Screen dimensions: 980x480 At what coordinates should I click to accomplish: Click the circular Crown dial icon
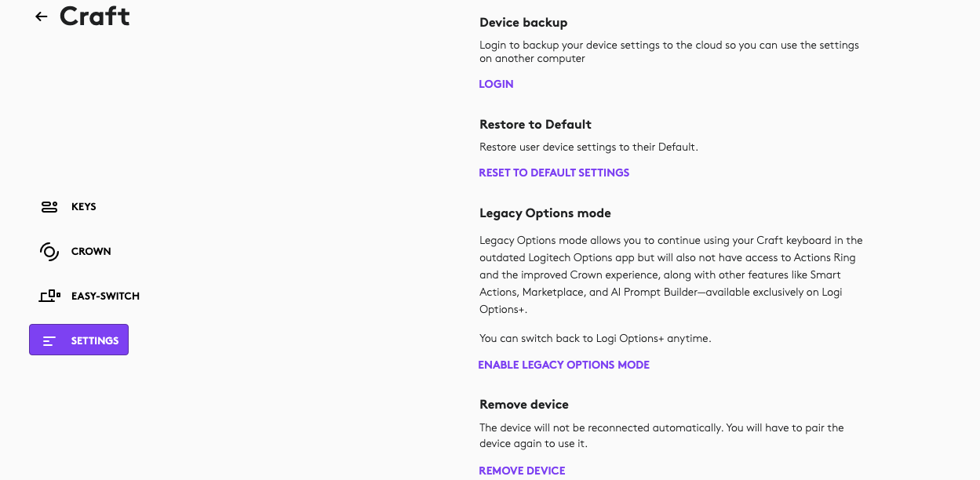click(x=49, y=252)
